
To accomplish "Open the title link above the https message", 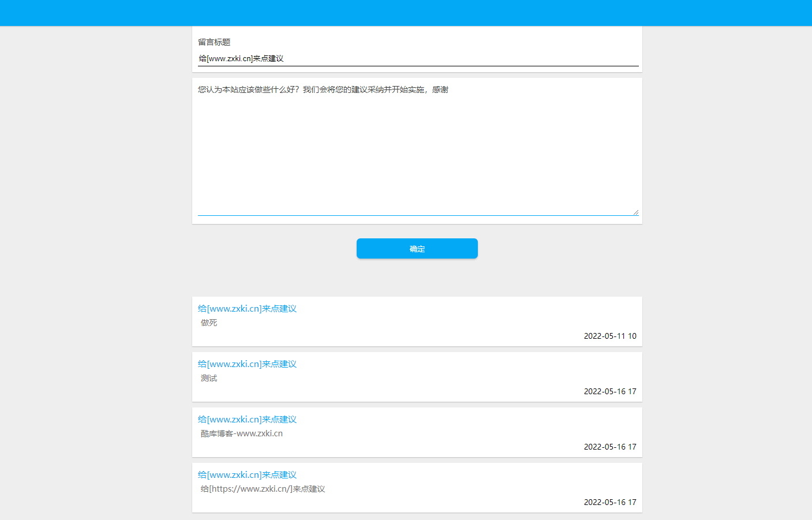I will pyautogui.click(x=247, y=475).
